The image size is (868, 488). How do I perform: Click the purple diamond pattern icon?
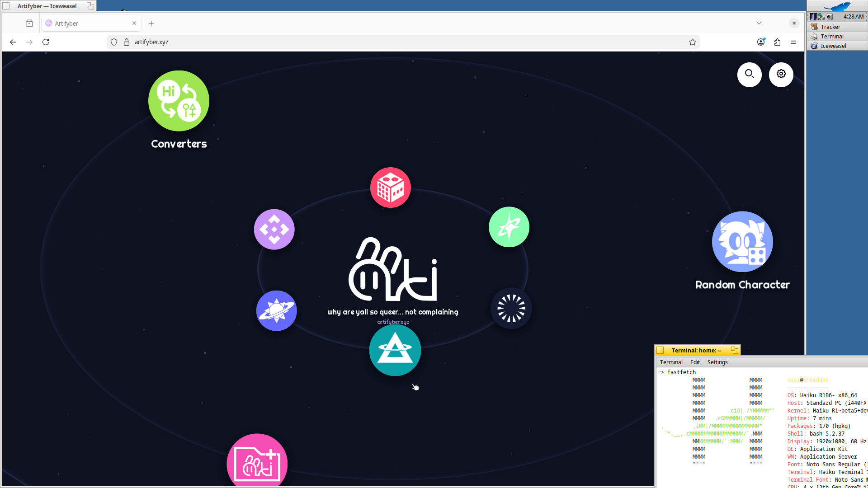(274, 230)
